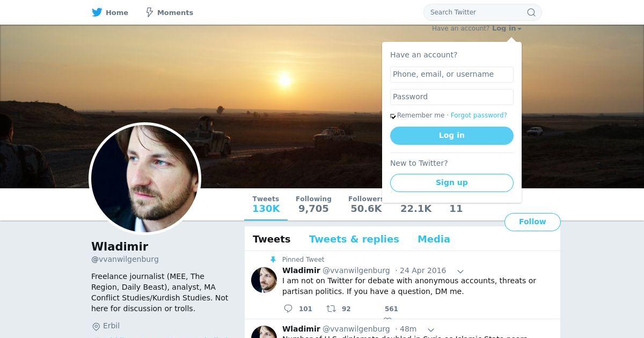Collapse the Log in dropdown in the header
Screen dimensions: 644x338
tap(507, 28)
